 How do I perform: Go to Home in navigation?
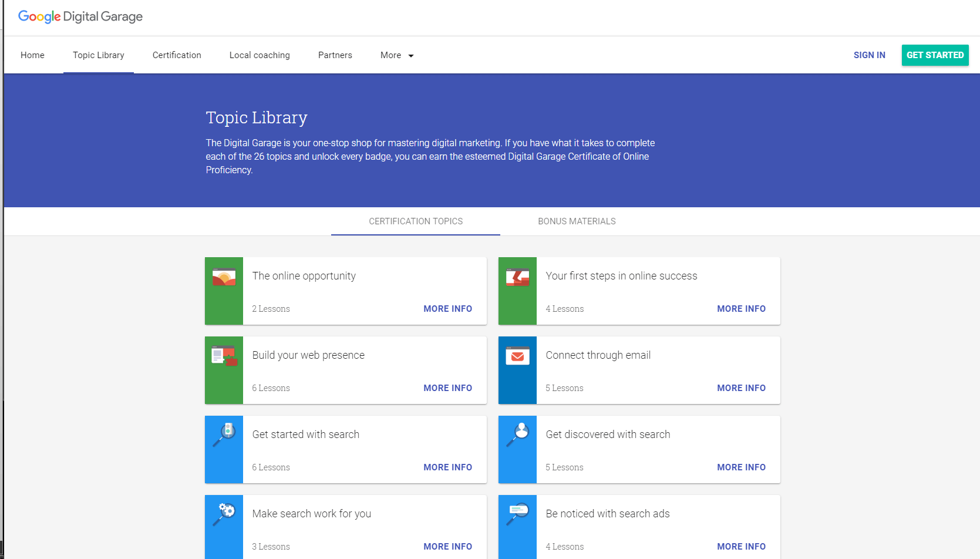[32, 55]
